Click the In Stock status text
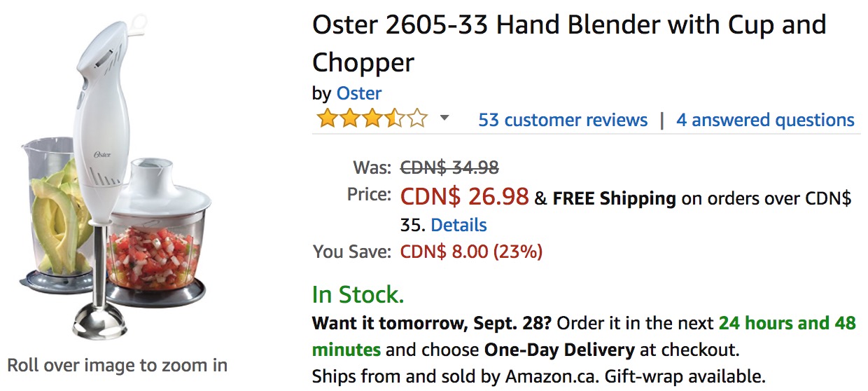 pyautogui.click(x=358, y=295)
